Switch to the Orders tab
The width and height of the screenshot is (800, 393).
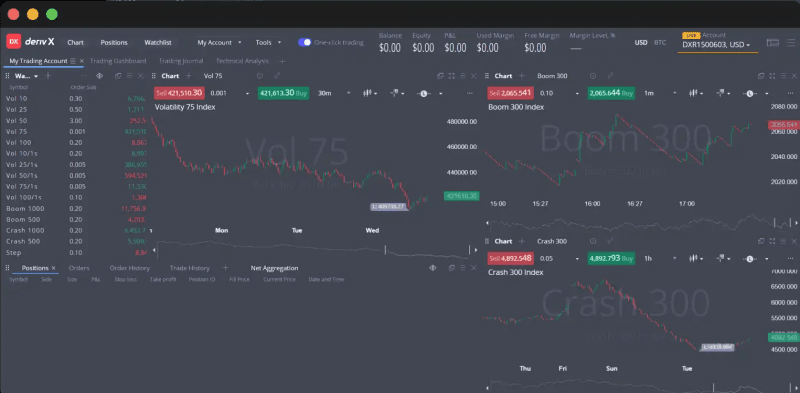coord(79,268)
